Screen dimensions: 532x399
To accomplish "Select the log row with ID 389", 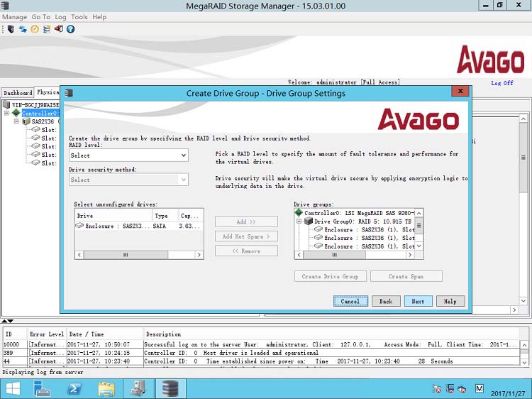I will tap(261, 353).
